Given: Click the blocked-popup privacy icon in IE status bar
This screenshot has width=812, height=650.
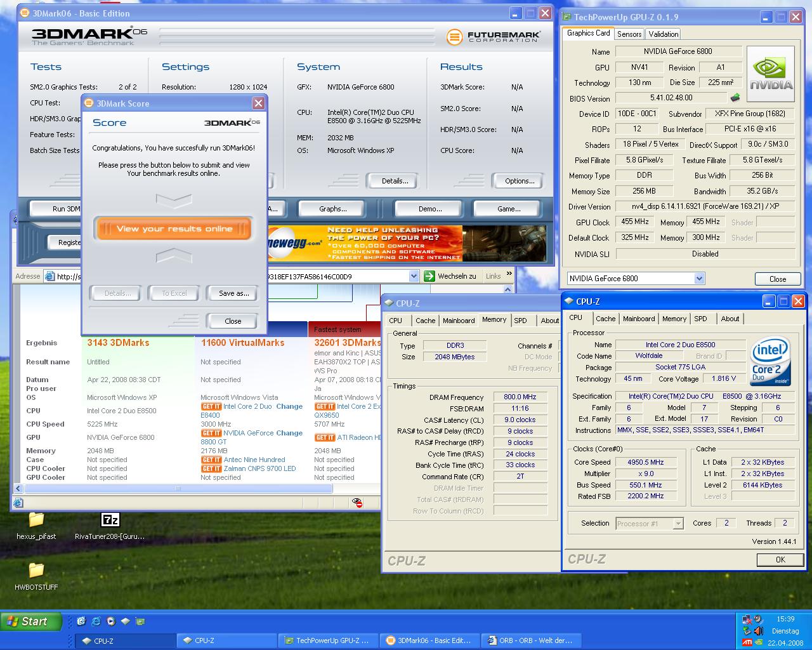Looking at the screenshot, I should tap(358, 503).
